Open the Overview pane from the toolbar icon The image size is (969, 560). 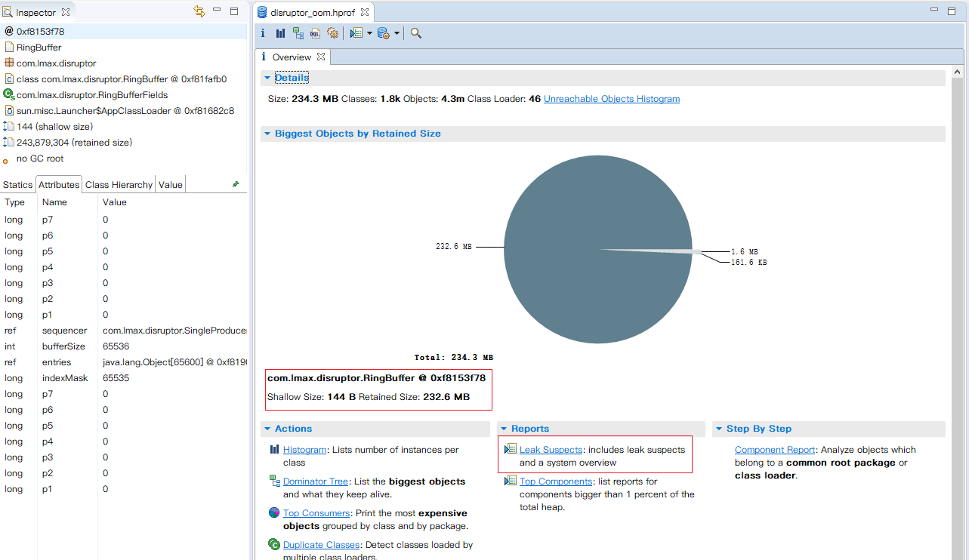263,33
